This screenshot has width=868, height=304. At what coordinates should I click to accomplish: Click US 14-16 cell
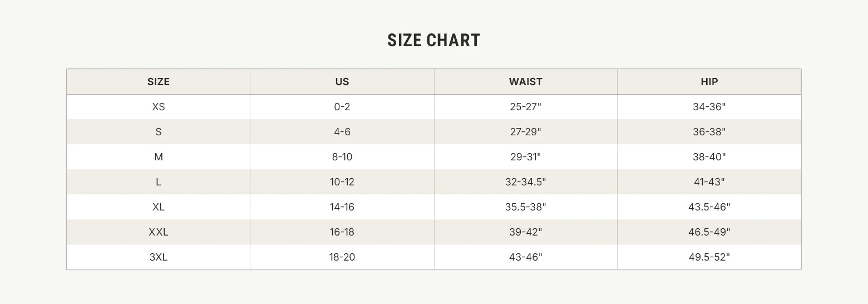(342, 207)
